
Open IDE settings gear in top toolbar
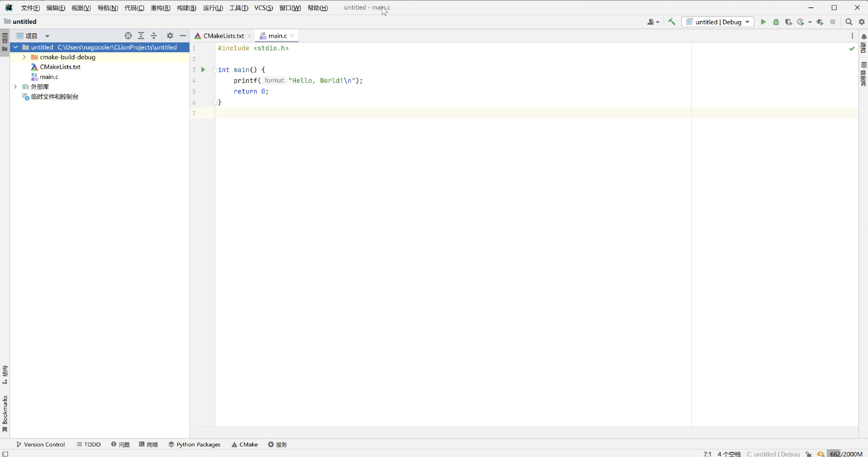pos(862,22)
